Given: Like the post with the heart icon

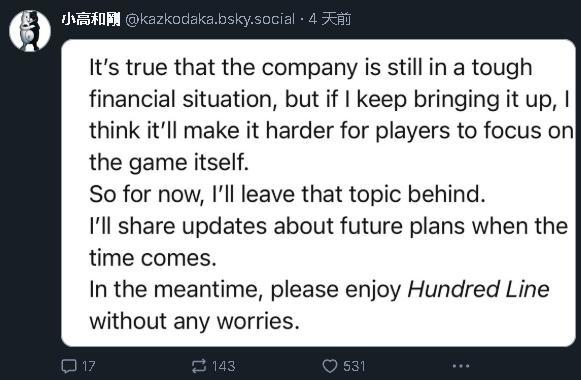Looking at the screenshot, I should (330, 366).
